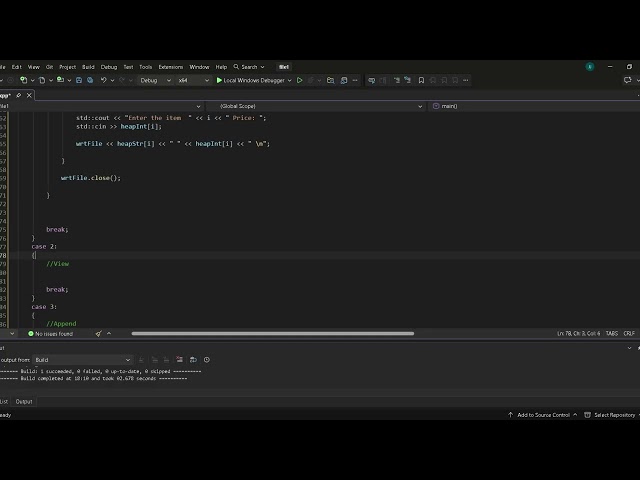
Task: Open the overflow ellipsis at the bookmark toolbar end
Action: [466, 80]
